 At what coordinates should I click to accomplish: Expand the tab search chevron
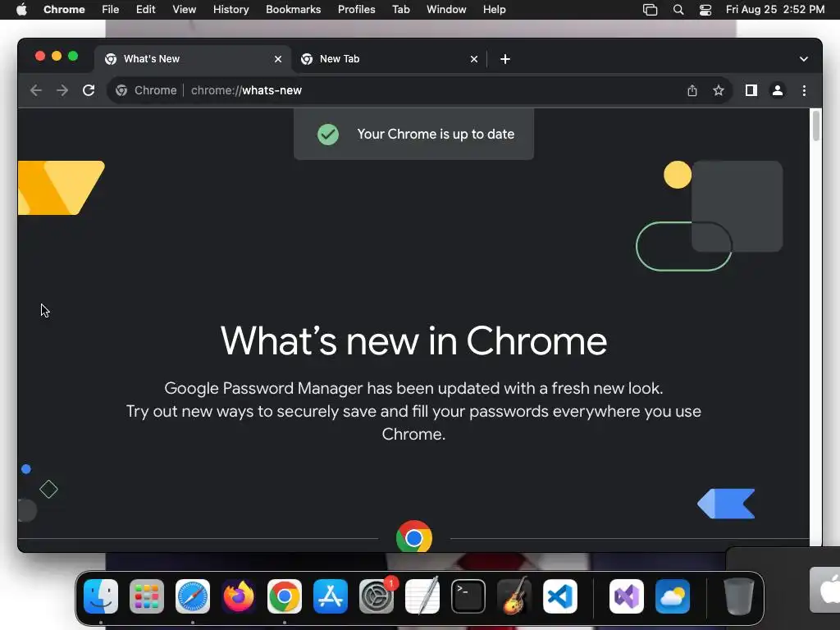click(x=804, y=59)
